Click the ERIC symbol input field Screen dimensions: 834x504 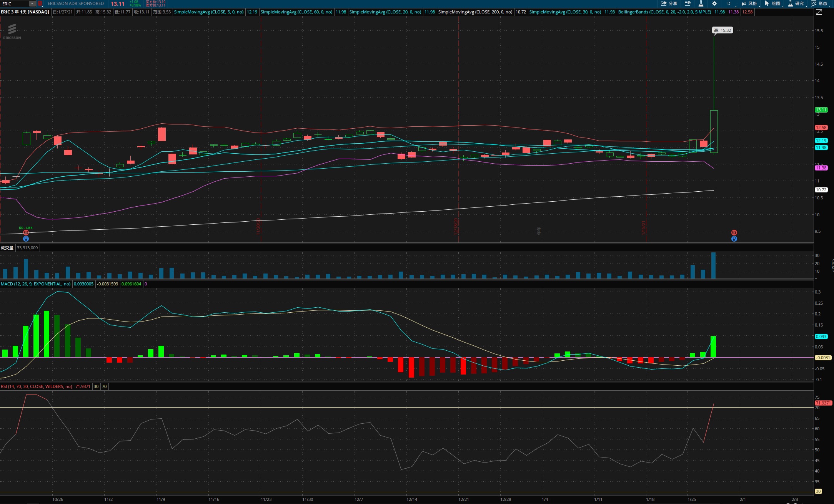coord(15,3)
